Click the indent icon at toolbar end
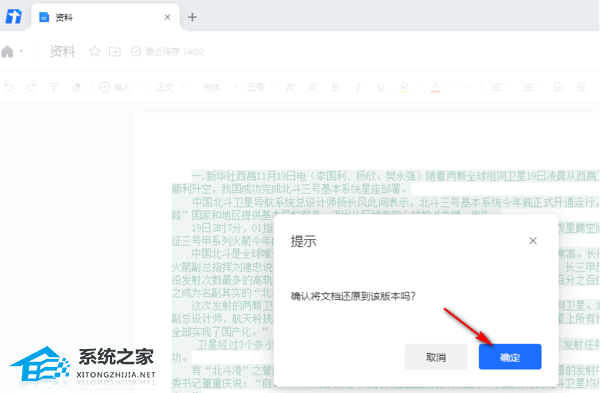Viewport: 600px width, 393px height. 582,87
